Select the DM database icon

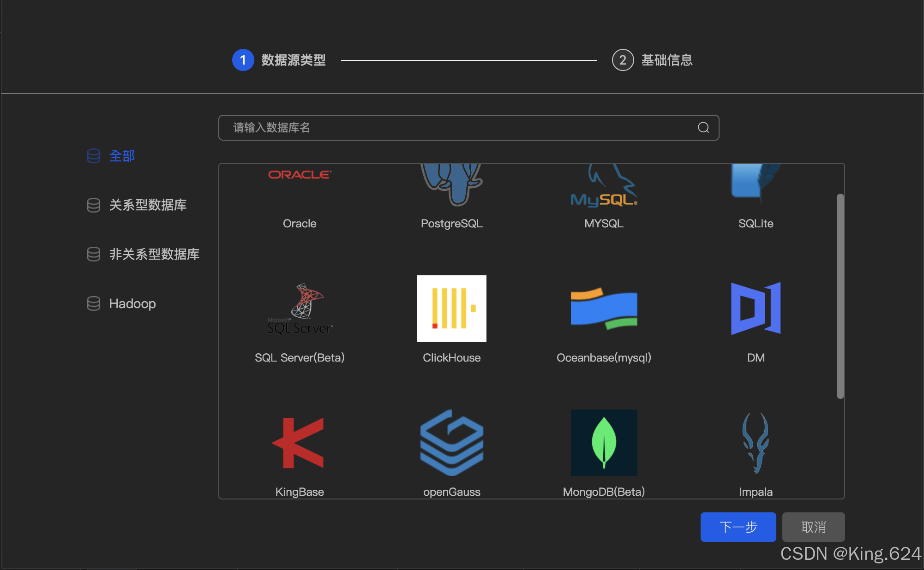point(756,309)
